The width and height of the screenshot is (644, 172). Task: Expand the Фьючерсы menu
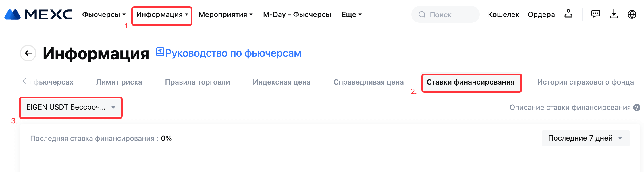tap(104, 14)
